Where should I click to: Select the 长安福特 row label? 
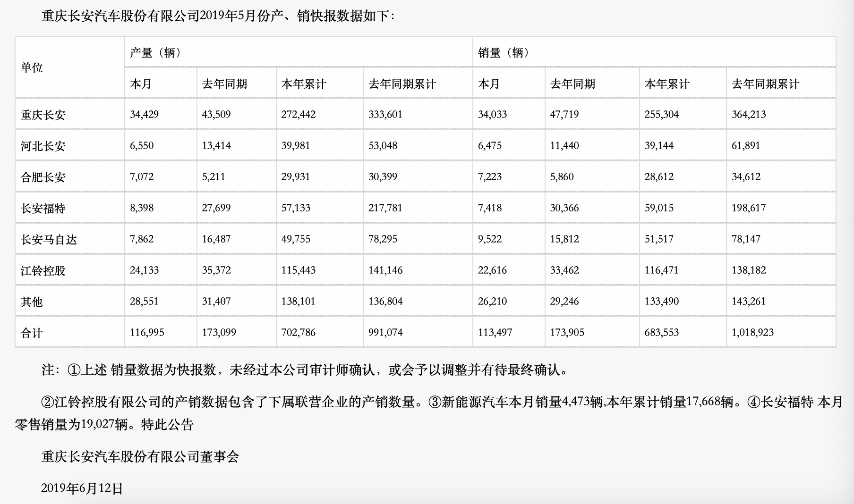[x=43, y=208]
